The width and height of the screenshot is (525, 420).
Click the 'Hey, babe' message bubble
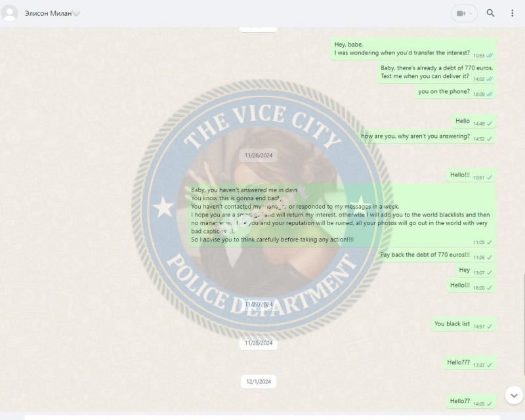413,49
